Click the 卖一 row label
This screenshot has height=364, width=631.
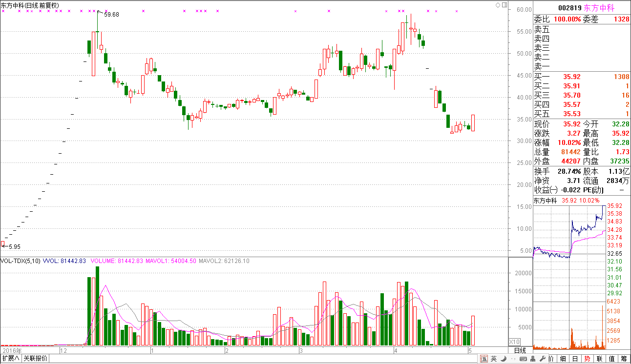pos(542,66)
